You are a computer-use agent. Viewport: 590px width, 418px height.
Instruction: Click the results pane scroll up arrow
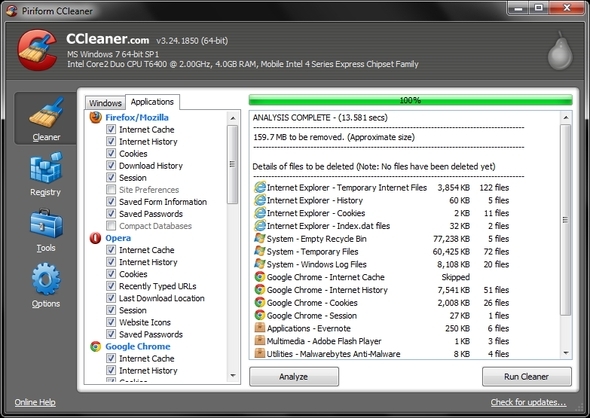click(x=566, y=118)
